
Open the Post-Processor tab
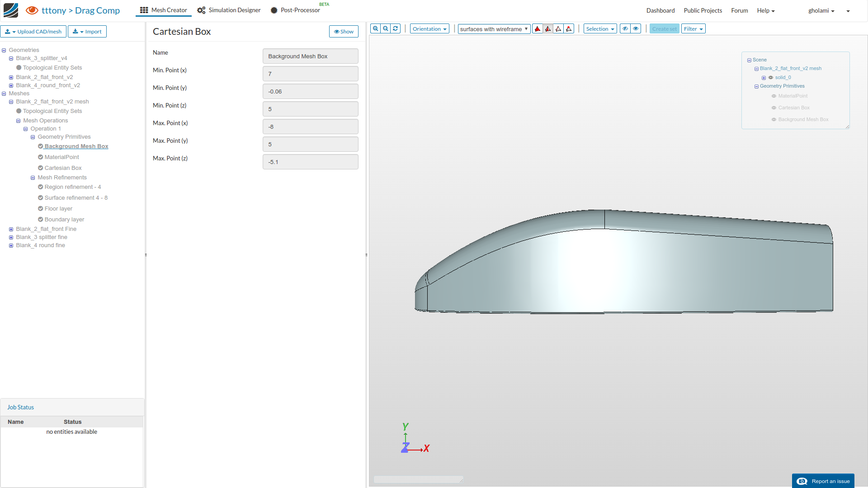[x=295, y=10]
